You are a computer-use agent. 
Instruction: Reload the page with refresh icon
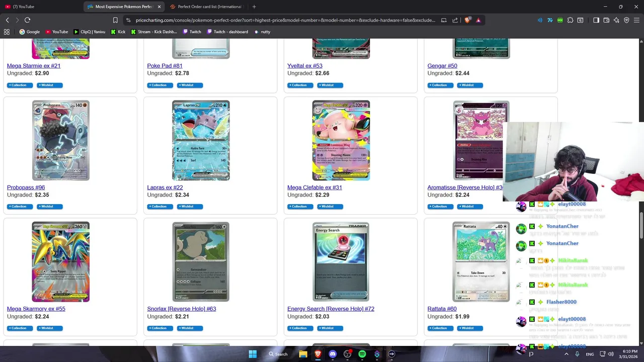27,20
